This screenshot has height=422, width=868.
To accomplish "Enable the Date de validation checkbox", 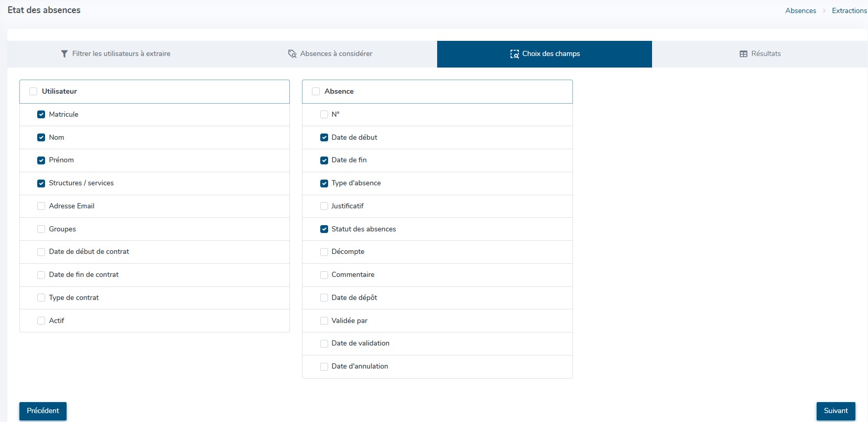I will click(324, 344).
